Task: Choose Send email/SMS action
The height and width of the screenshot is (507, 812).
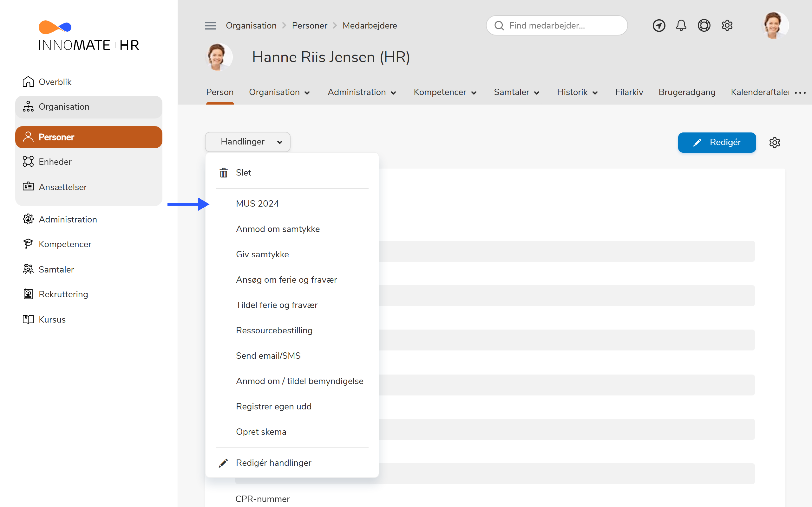Action: 268,356
